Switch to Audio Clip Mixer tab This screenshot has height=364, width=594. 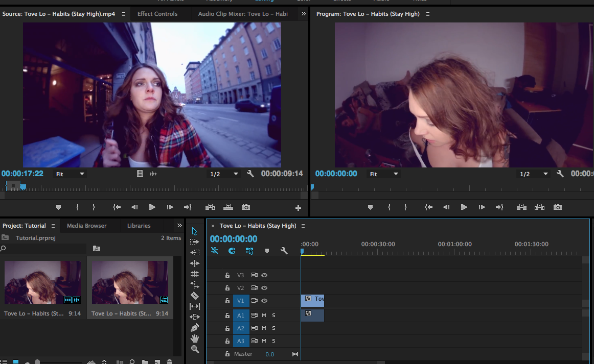243,14
